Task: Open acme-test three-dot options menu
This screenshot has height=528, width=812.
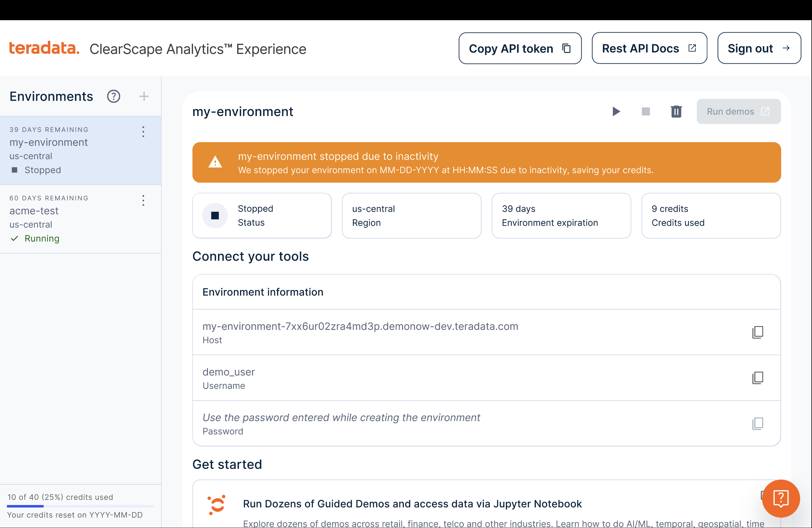Action: point(143,200)
